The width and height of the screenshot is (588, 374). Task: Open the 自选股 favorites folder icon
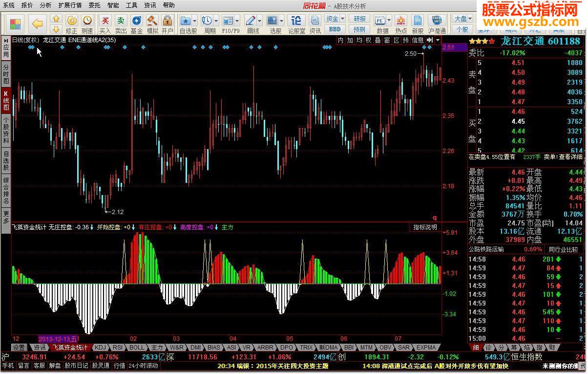pos(186,21)
